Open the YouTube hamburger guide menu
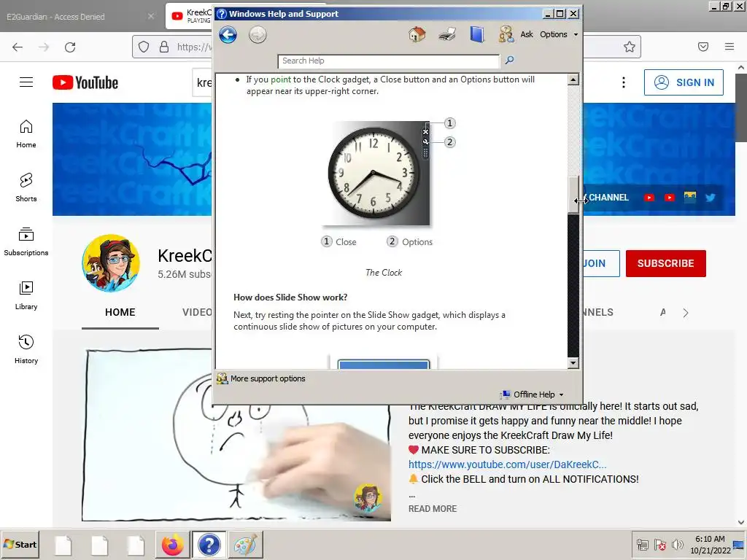Screen dimensions: 747x560 click(26, 82)
